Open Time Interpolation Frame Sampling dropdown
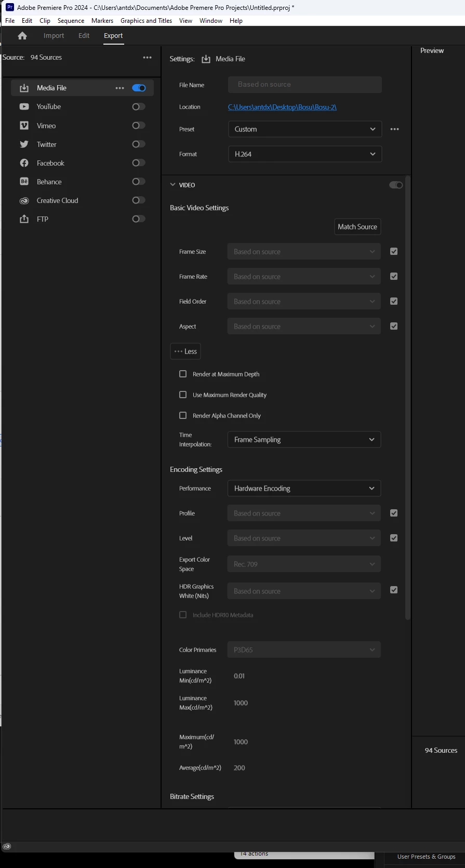 click(x=304, y=440)
